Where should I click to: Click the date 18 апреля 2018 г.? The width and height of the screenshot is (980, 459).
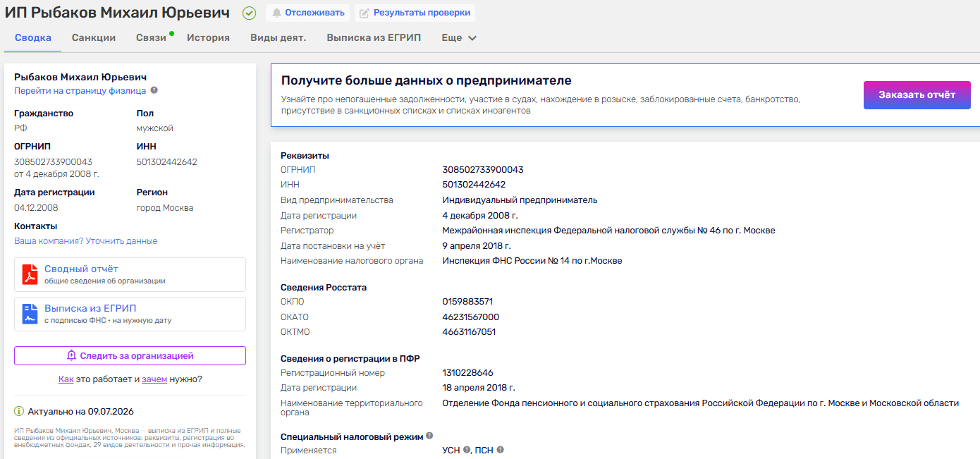point(479,388)
